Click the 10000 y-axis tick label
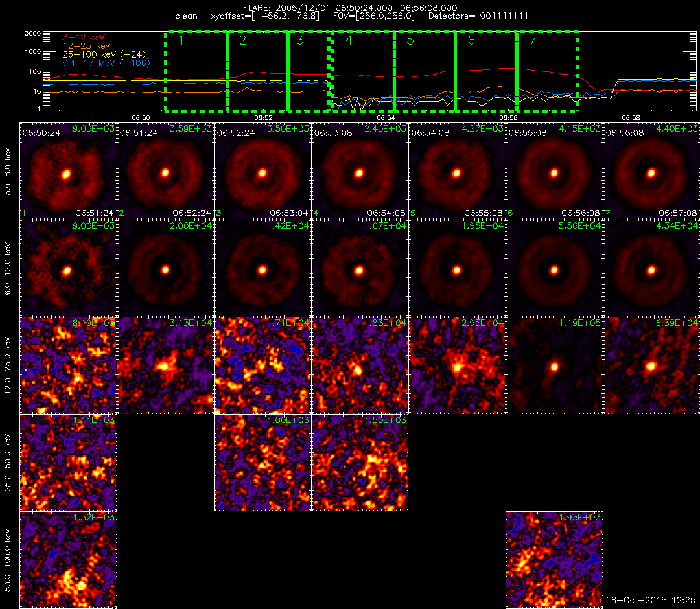 [x=31, y=34]
